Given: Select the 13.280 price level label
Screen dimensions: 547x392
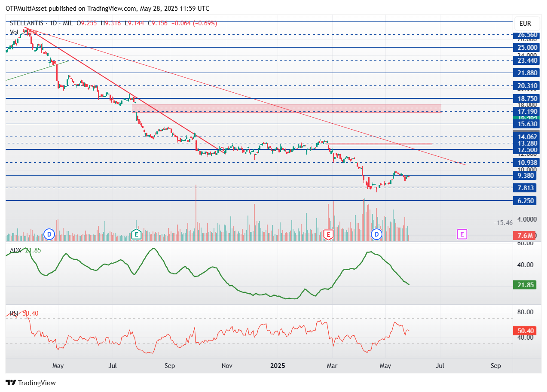Looking at the screenshot, I should click(527, 143).
